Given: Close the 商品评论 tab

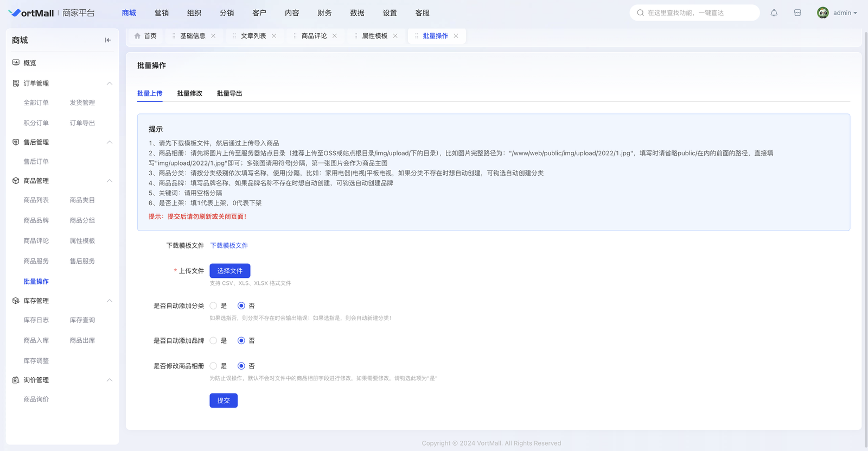Looking at the screenshot, I should click(335, 36).
